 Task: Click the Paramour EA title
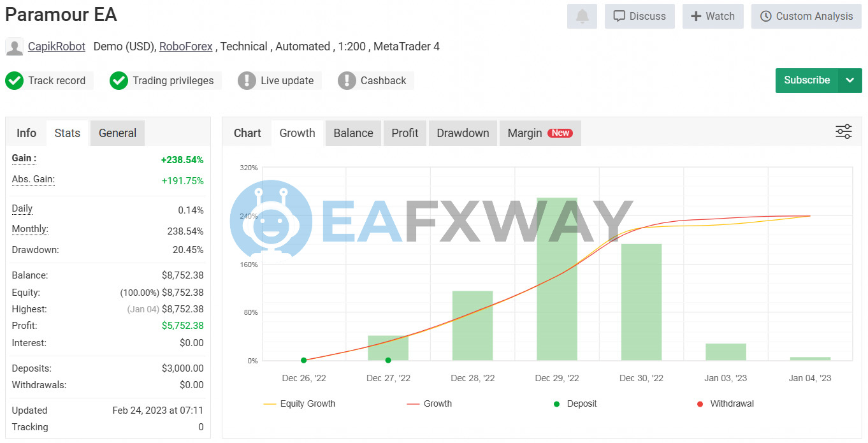(61, 15)
